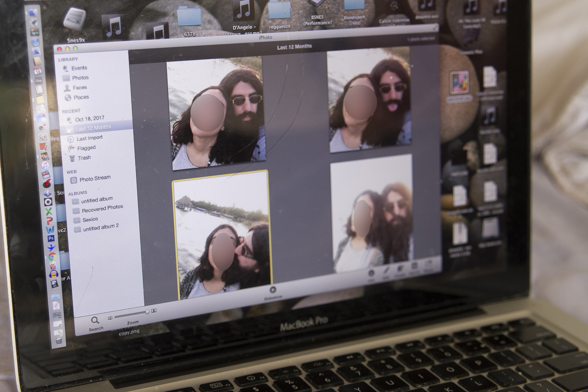Open Events in the Library sidebar
The height and width of the screenshot is (392, 588).
pyautogui.click(x=75, y=68)
